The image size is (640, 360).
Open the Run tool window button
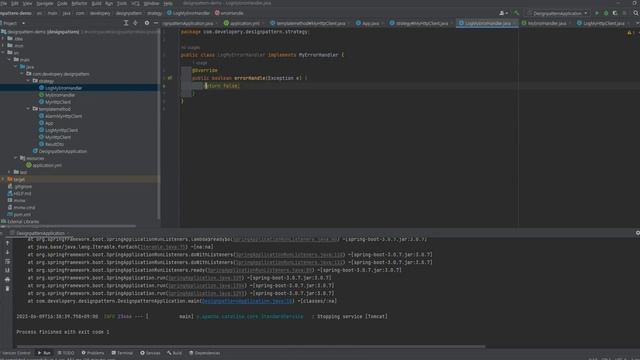44,353
